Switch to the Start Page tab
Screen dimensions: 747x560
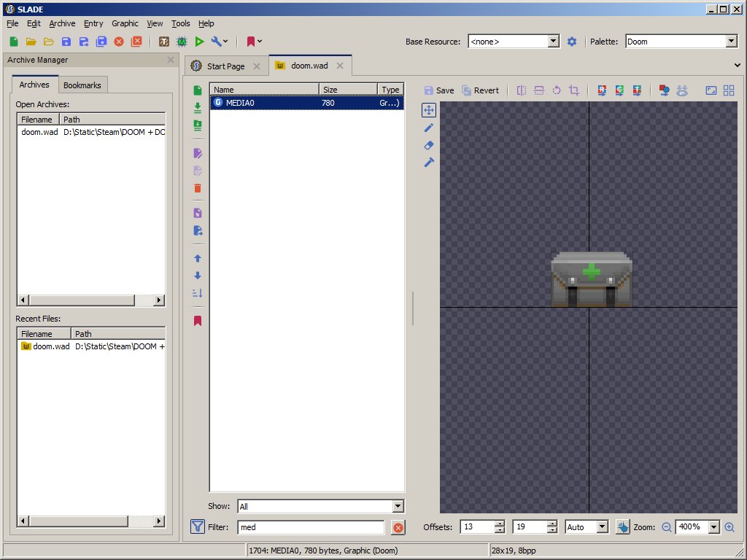[226, 66]
